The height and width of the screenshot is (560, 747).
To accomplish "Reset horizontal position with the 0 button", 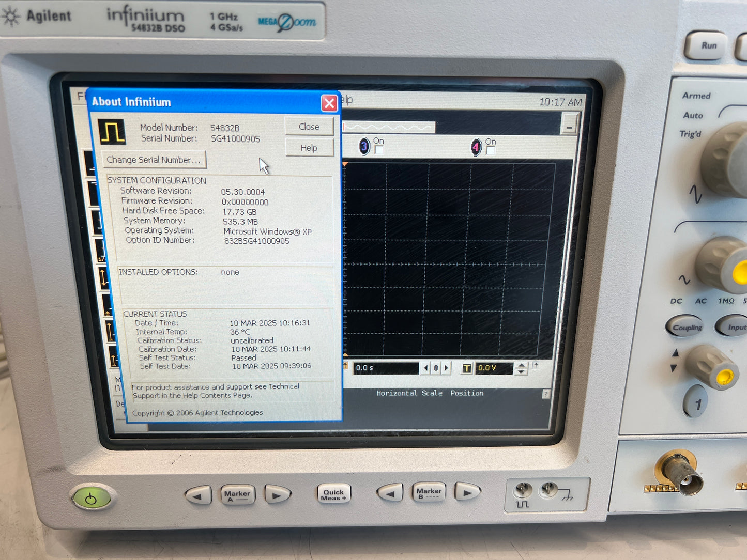I will (436, 368).
